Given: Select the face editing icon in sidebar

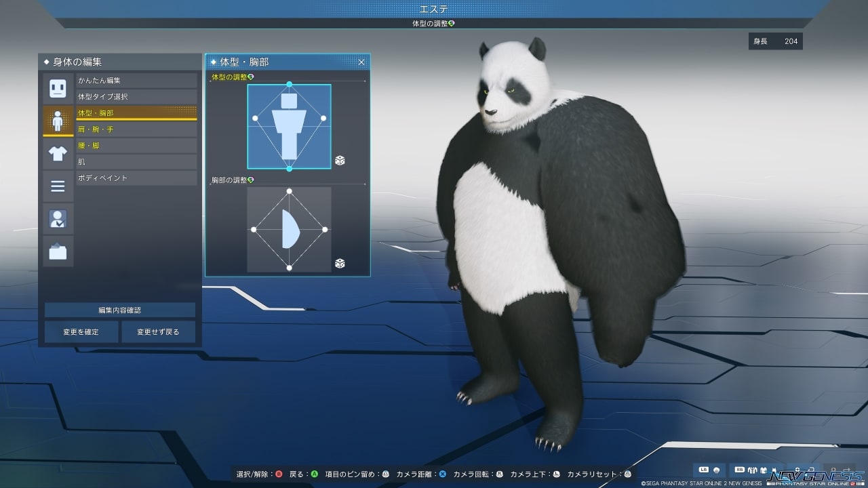Looking at the screenshot, I should 58,89.
